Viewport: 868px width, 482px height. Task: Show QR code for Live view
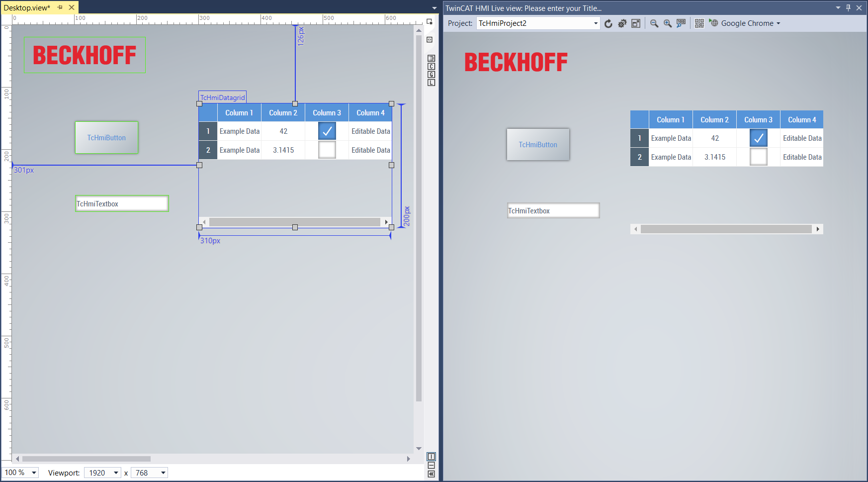(x=699, y=23)
